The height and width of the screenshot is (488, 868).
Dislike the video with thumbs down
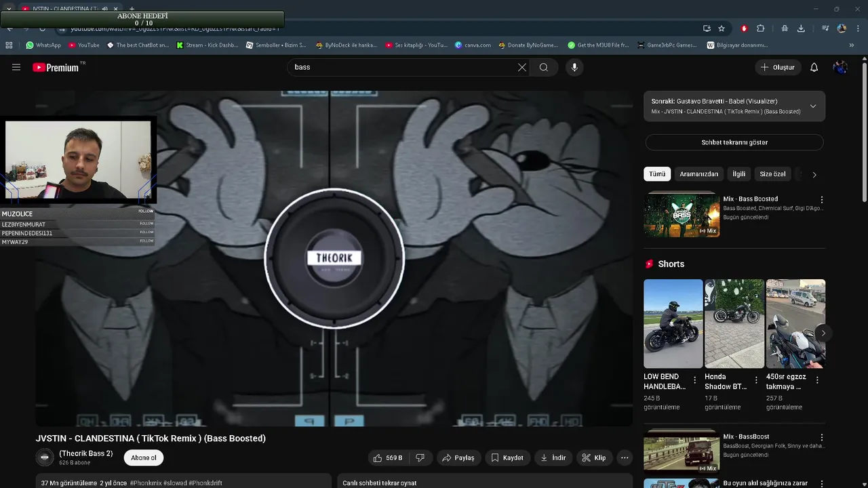pos(420,457)
